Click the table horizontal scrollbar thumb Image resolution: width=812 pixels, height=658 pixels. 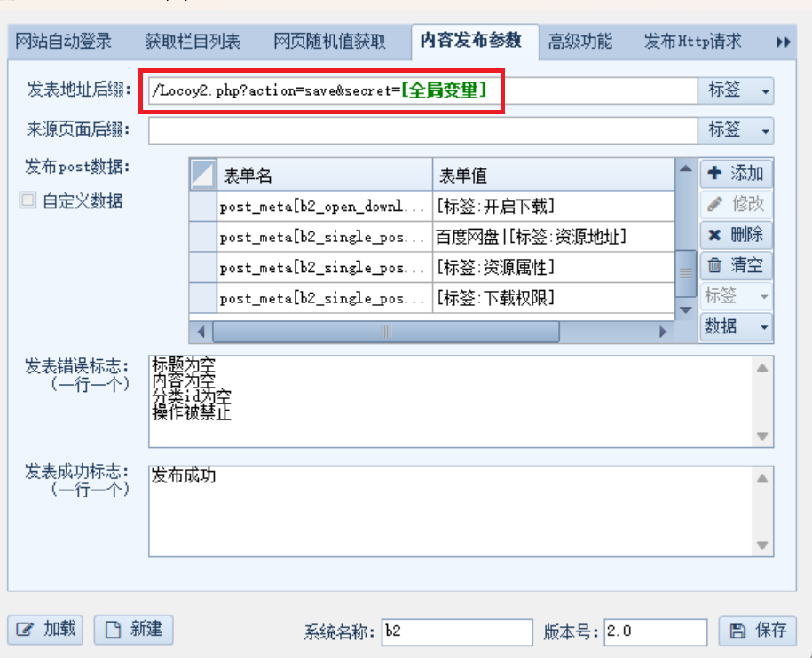(386, 332)
